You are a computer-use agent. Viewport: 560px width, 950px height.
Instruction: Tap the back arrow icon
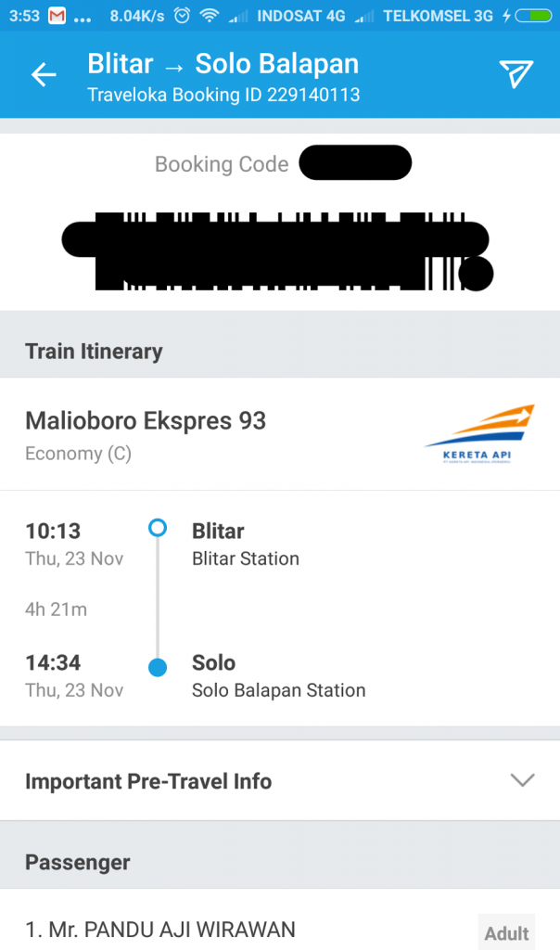44,75
